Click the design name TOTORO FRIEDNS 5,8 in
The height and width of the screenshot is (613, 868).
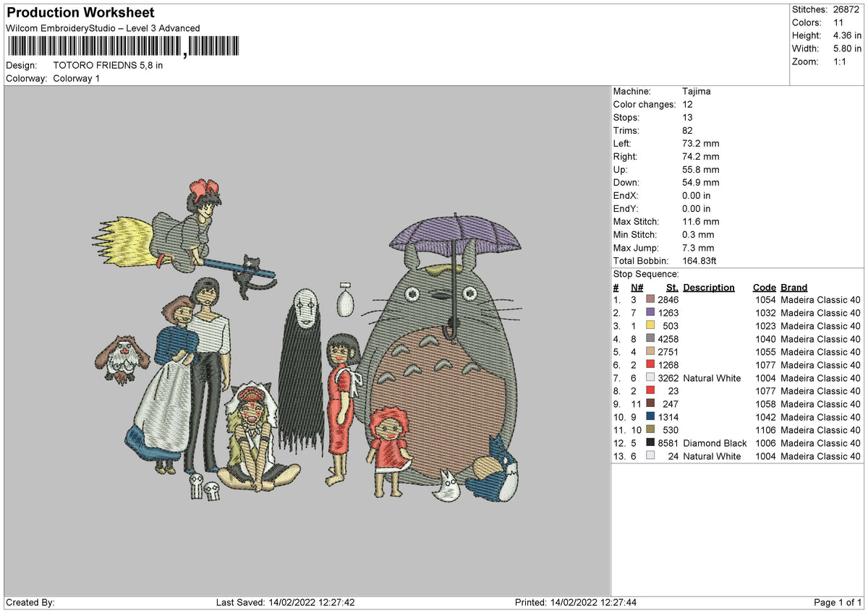pyautogui.click(x=108, y=65)
